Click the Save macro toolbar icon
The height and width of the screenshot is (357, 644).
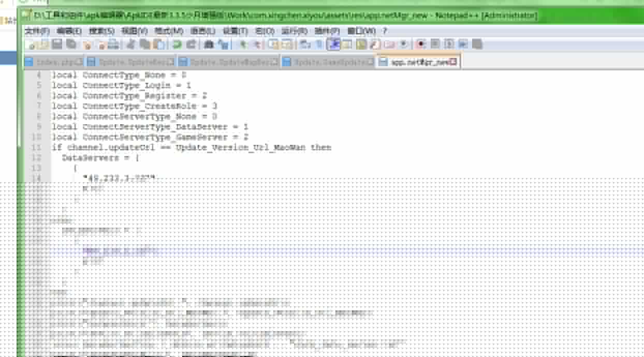(x=477, y=44)
